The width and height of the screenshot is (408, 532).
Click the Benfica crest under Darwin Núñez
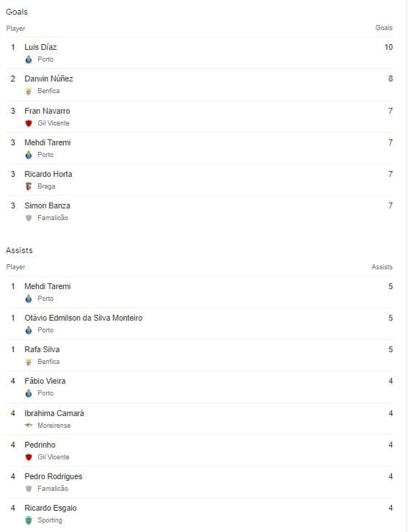click(29, 91)
